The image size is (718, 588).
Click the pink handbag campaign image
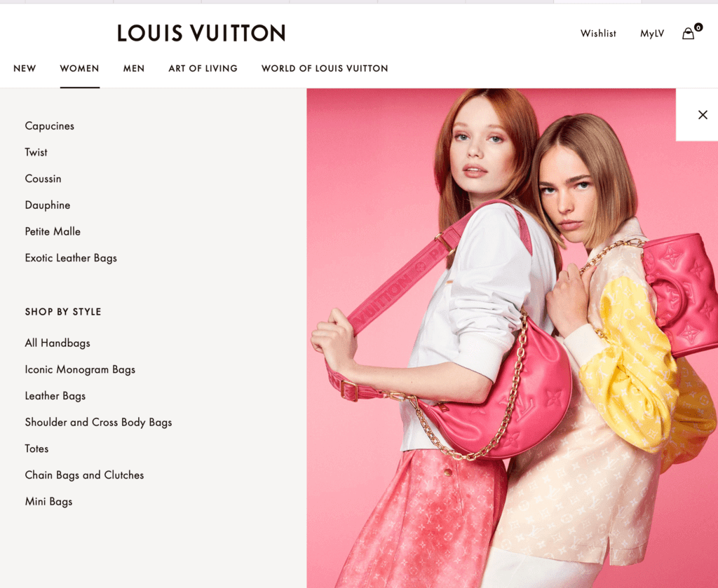coord(512,339)
